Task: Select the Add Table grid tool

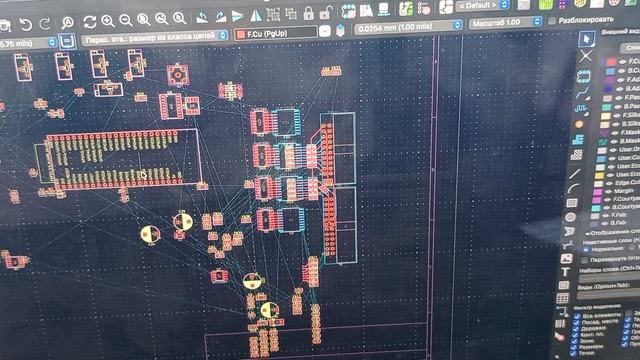Action: pos(562,298)
